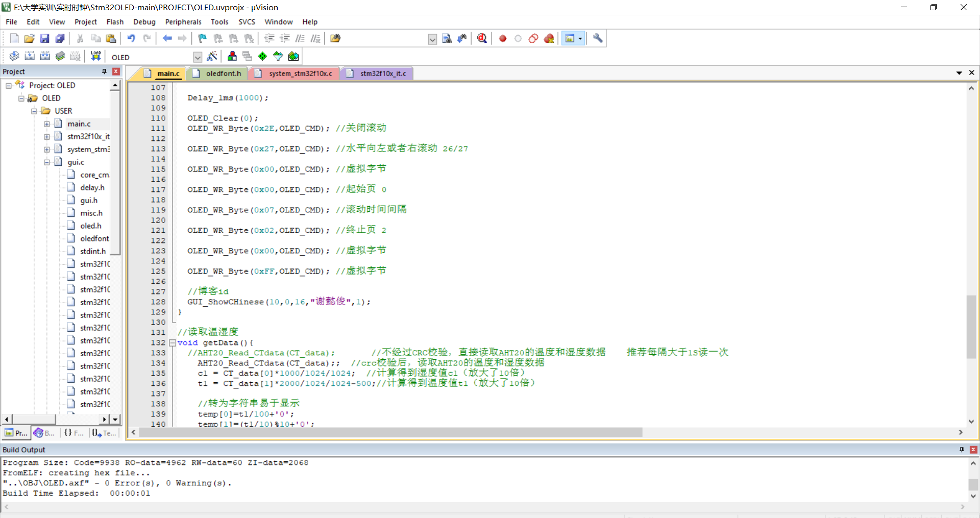The height and width of the screenshot is (518, 980).
Task: Unindent the selected lines
Action: [285, 38]
